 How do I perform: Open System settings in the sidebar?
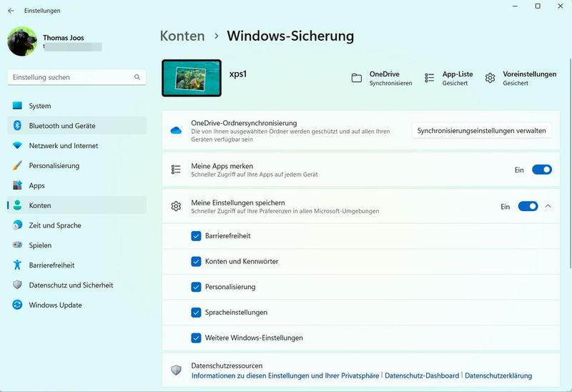point(77,106)
